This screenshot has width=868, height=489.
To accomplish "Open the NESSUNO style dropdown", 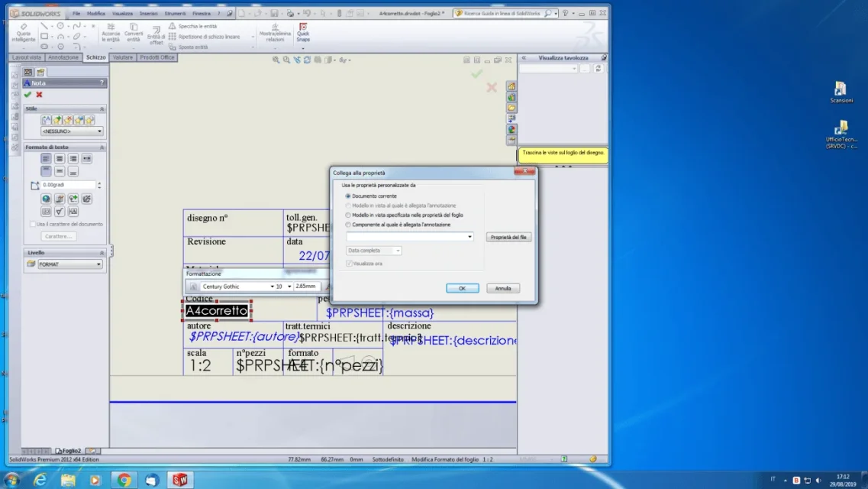I will coord(72,131).
